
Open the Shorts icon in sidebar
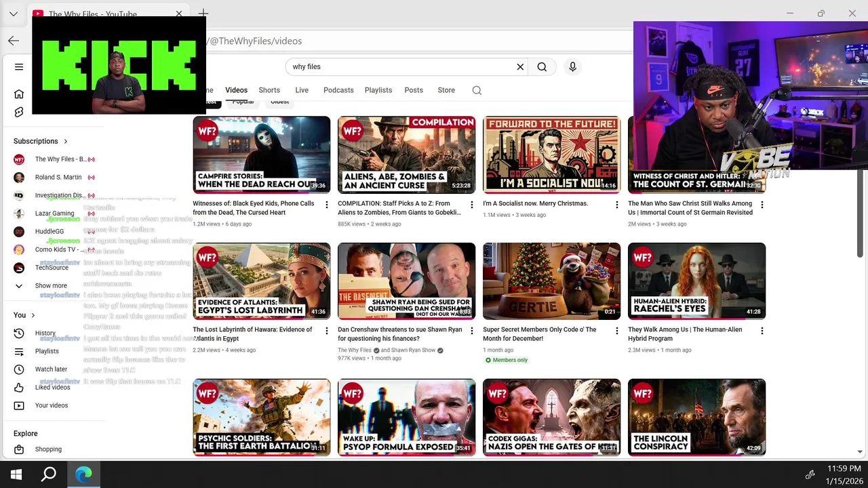19,112
